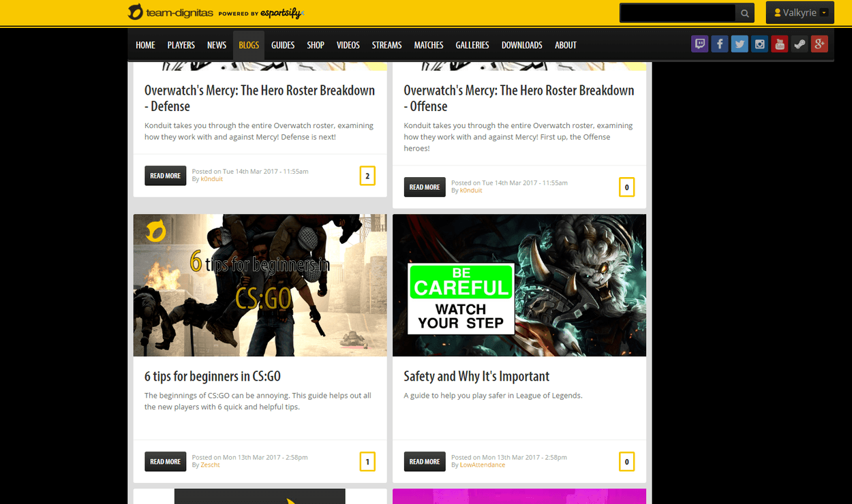Open the GUIDES menu item
The image size is (852, 504).
click(x=283, y=45)
